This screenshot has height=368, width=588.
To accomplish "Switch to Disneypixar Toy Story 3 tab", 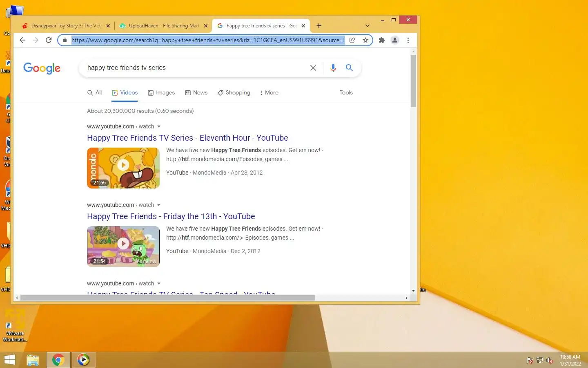I will [x=67, y=26].
